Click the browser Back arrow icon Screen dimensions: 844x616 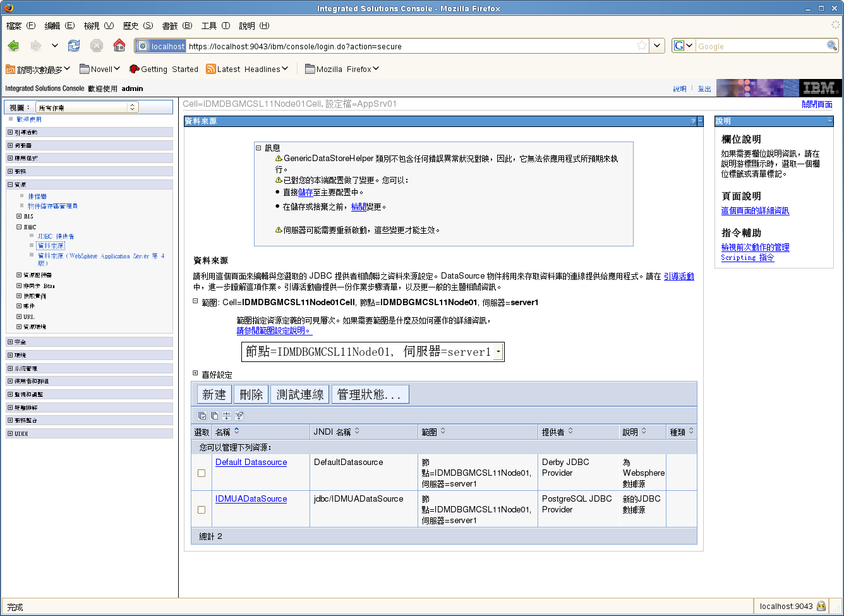(13, 45)
